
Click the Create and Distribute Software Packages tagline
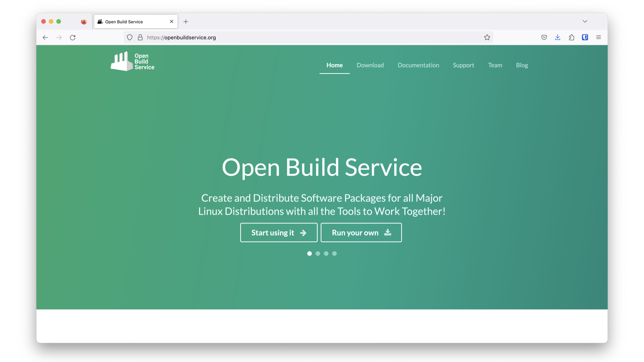[x=322, y=205]
